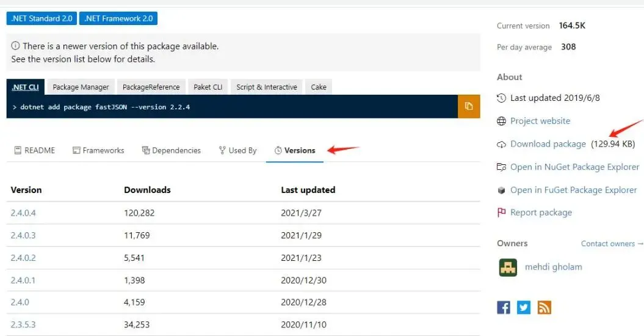Open version 2.4.0.3 link
This screenshot has height=336, width=644.
tap(23, 235)
